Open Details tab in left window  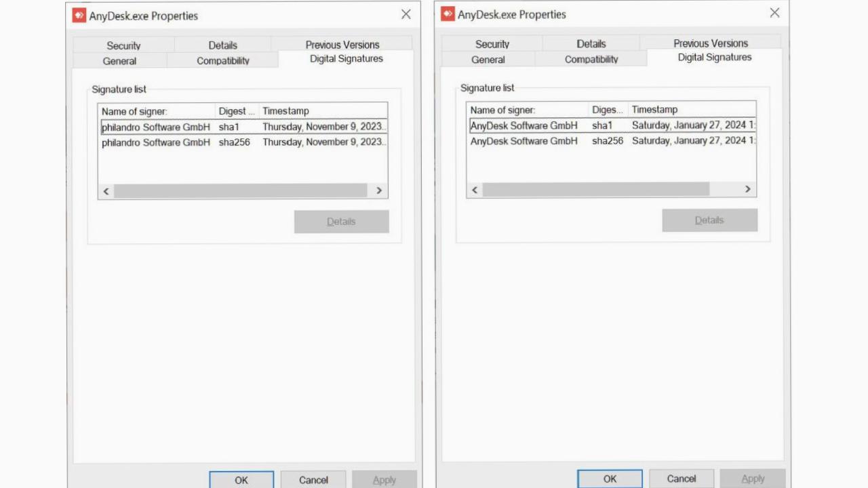pos(223,45)
